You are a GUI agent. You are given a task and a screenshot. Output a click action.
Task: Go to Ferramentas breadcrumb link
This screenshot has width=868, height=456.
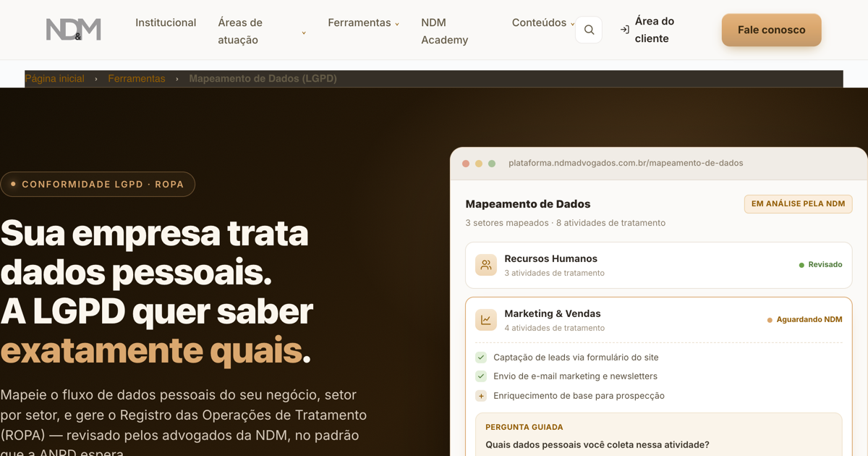pos(137,78)
